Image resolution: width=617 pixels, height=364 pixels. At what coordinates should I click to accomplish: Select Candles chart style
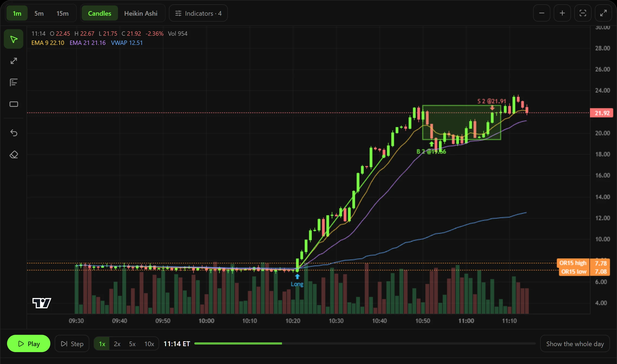point(100,13)
